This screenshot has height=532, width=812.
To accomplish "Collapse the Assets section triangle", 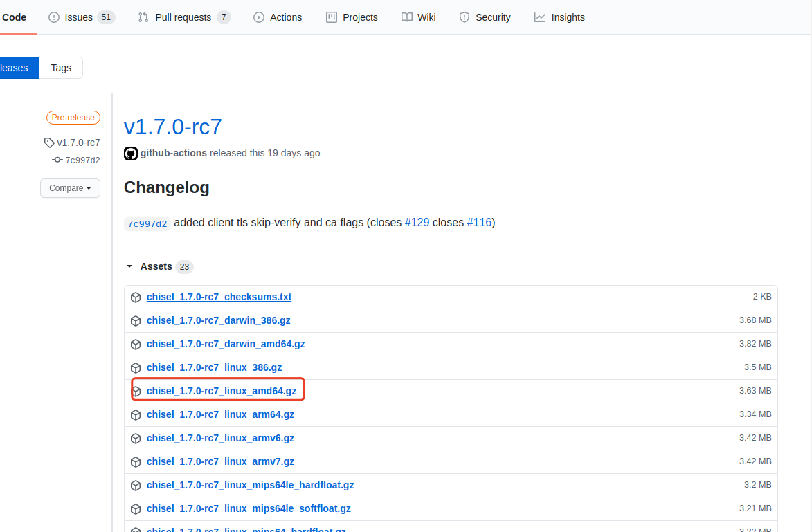I will point(129,266).
